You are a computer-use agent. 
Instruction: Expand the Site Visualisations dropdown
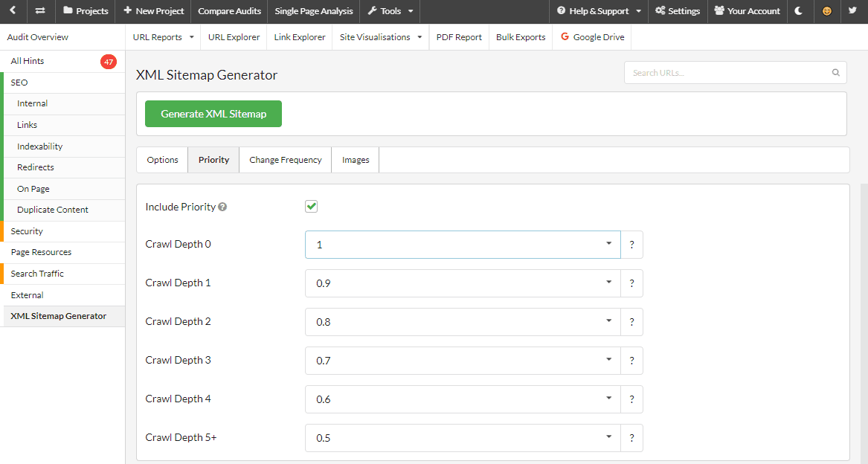[x=381, y=37]
